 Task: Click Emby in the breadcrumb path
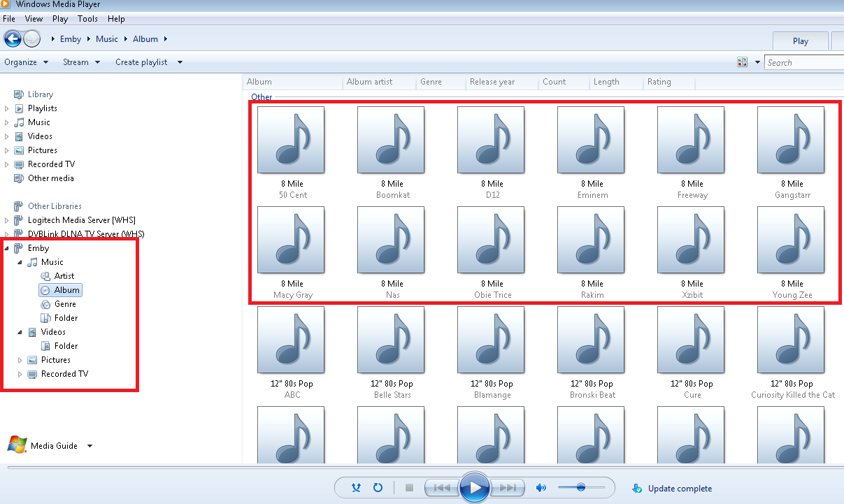point(71,39)
